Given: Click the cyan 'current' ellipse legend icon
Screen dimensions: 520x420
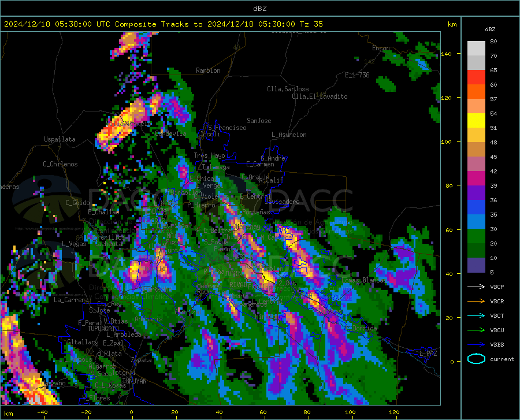Looking at the screenshot, I should point(476,359).
